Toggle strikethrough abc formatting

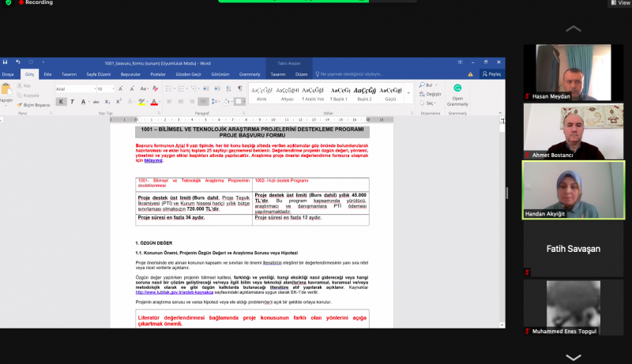94,102
